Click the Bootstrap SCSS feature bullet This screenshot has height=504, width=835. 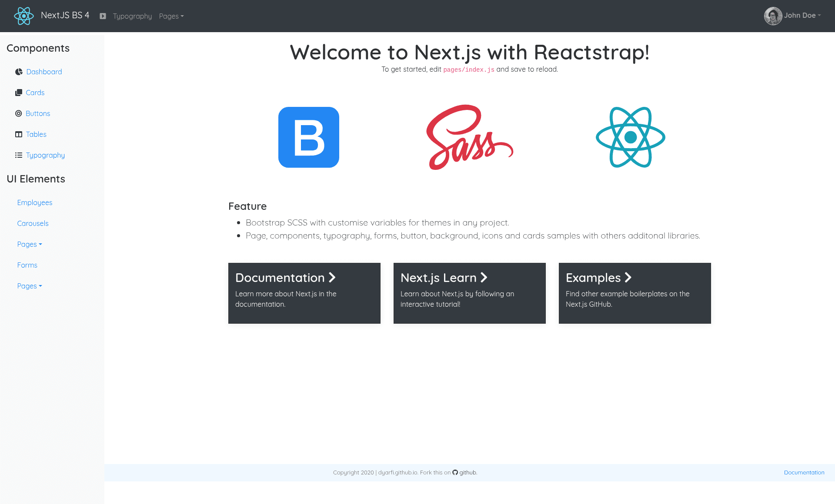pos(377,222)
